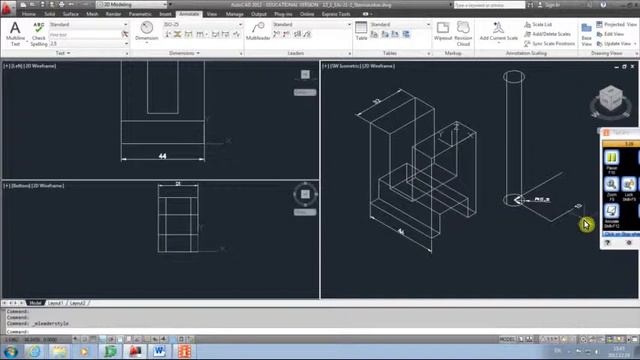This screenshot has width=640, height=360.
Task: Click the Bottom viewport label
Action: tap(34, 186)
